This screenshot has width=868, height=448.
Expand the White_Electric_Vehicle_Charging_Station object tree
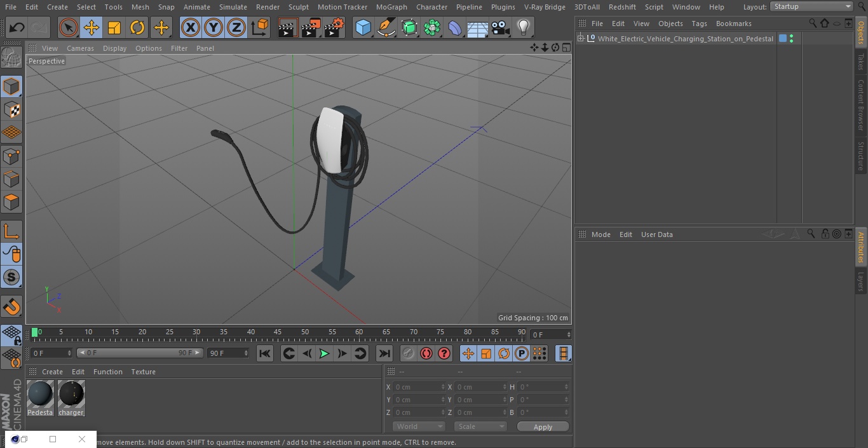[x=581, y=39]
